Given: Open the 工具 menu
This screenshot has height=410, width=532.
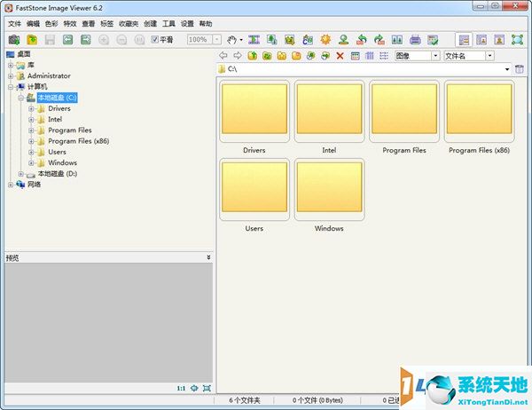Looking at the screenshot, I should pyautogui.click(x=168, y=23).
